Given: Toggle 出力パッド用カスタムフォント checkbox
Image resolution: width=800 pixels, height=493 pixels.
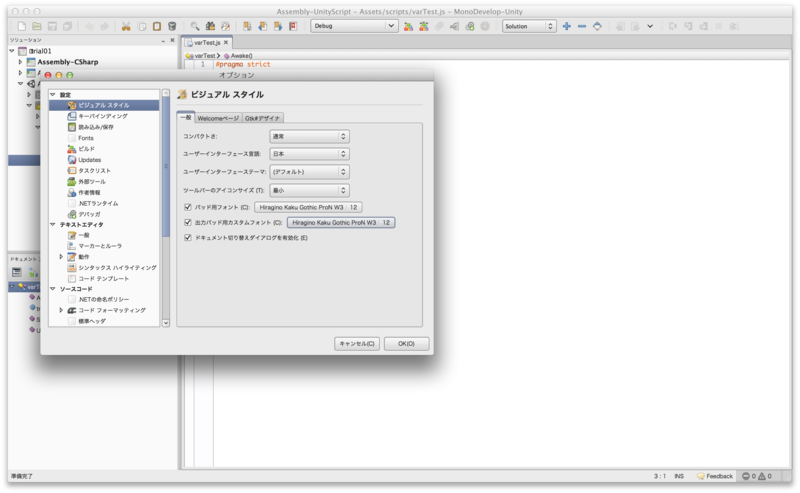Looking at the screenshot, I should click(188, 223).
